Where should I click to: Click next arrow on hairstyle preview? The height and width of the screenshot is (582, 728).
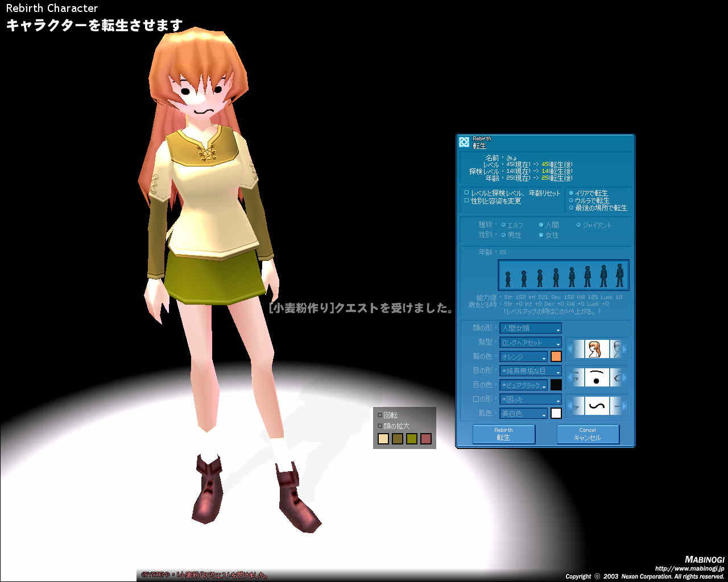point(624,349)
